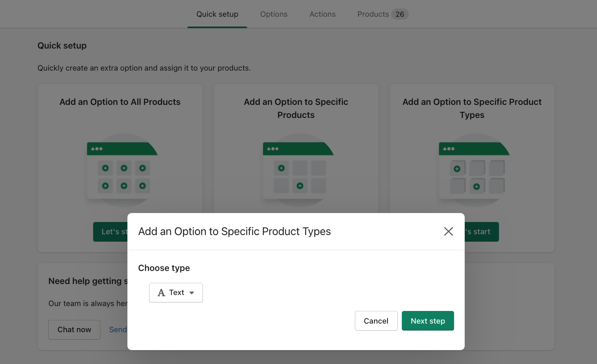597x364 pixels.
Task: Click the 'Choose type' label
Action: pos(164,268)
